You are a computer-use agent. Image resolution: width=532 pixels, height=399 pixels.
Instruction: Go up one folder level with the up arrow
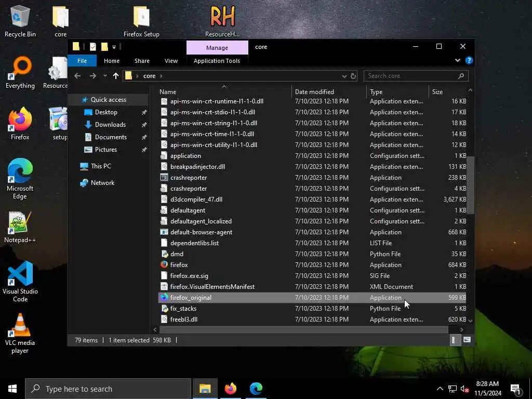click(x=116, y=76)
